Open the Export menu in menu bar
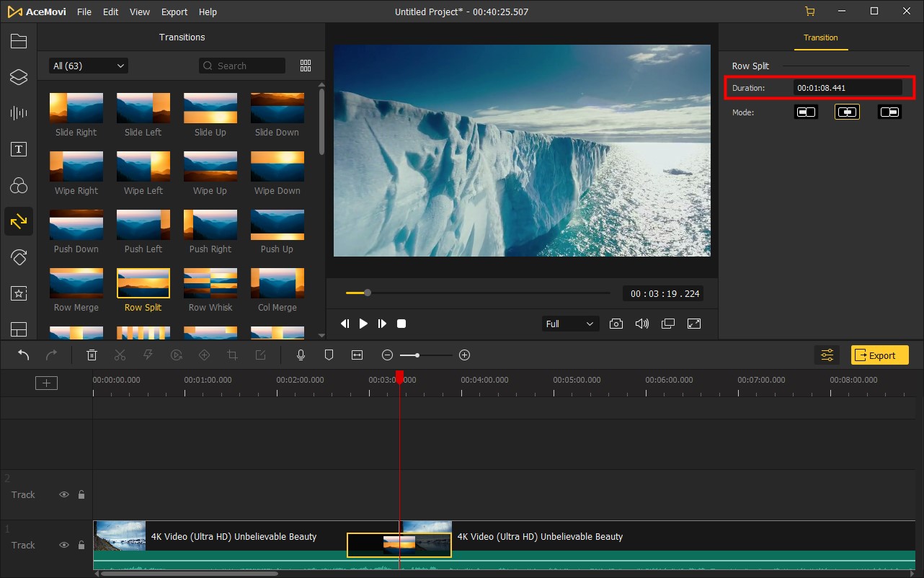The height and width of the screenshot is (578, 924). click(174, 12)
